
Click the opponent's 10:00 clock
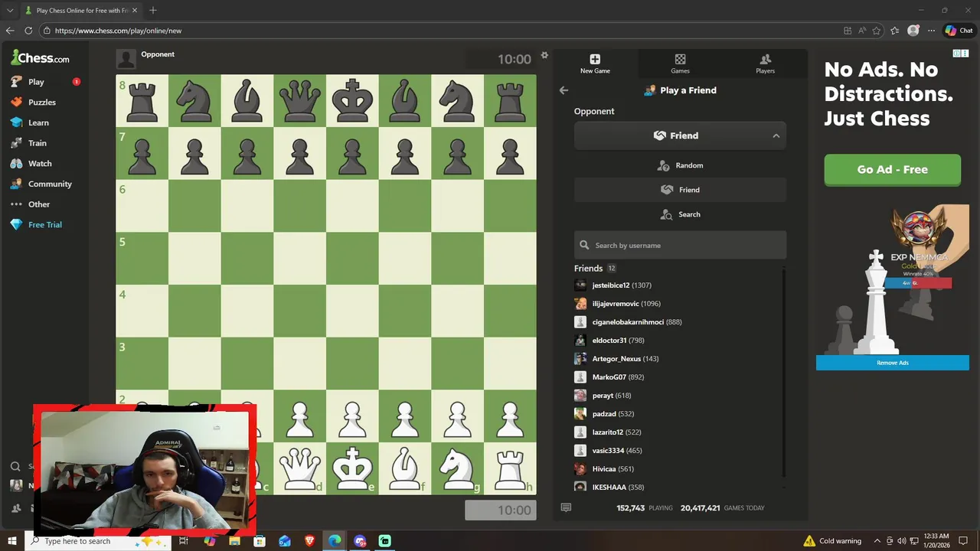click(x=501, y=59)
